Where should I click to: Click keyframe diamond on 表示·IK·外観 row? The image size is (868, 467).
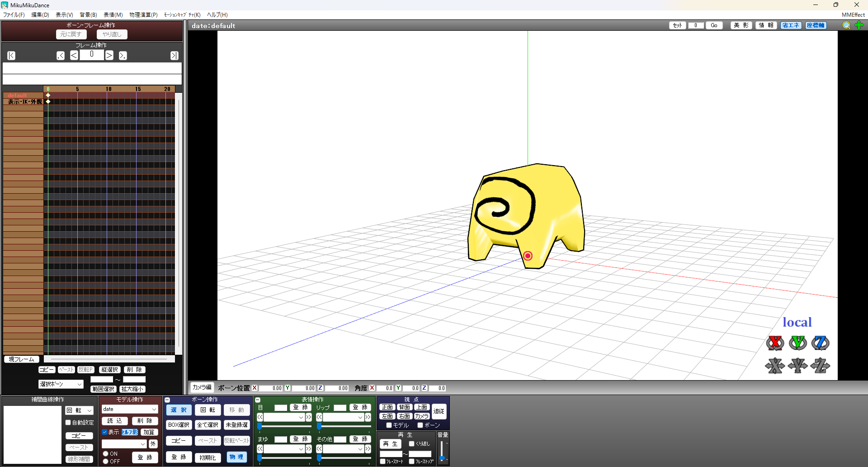tap(48, 101)
